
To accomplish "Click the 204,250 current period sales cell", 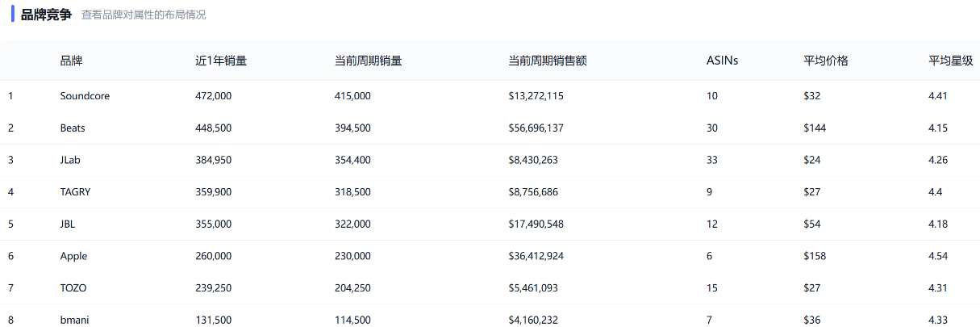I will [352, 288].
